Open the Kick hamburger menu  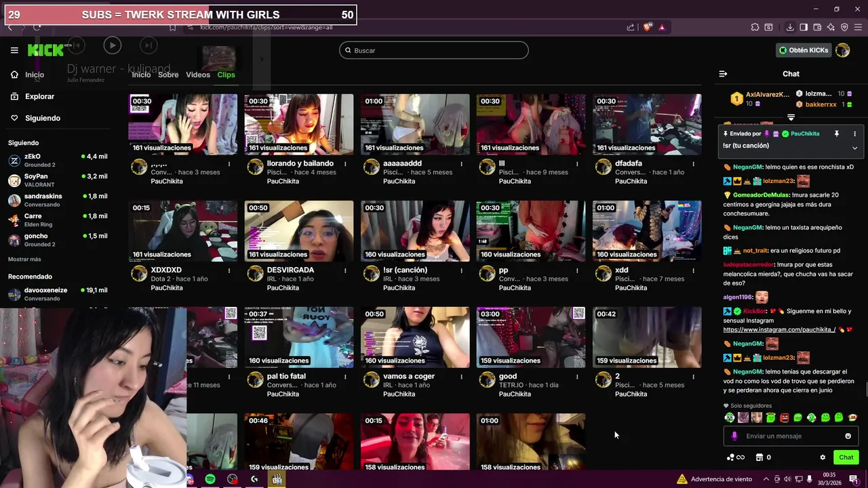(x=14, y=50)
